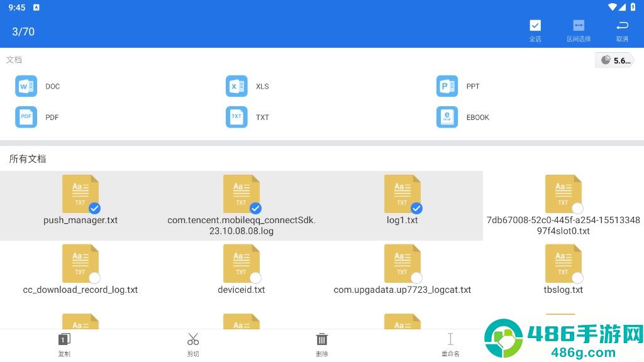Tap the range select (区间选择) icon

pyautogui.click(x=579, y=25)
